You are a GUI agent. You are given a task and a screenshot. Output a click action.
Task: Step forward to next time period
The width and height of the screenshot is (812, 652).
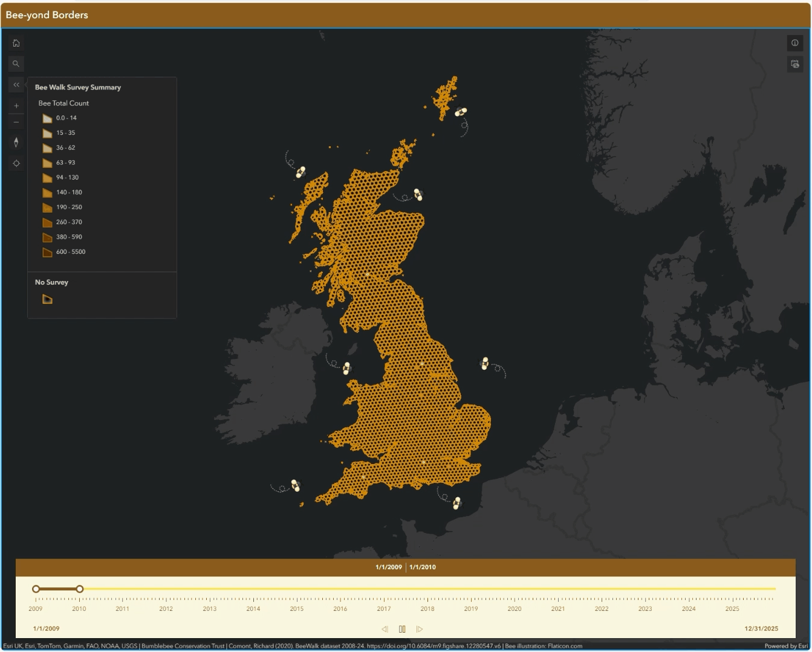420,629
